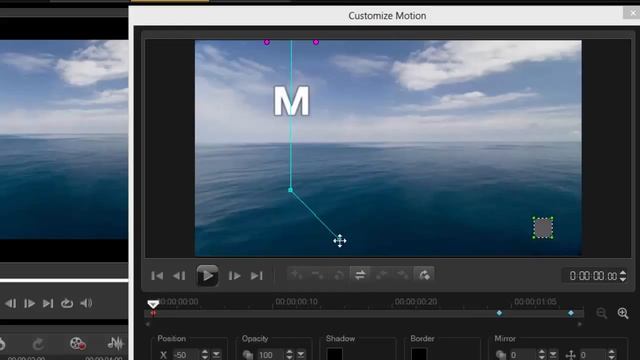Click the swap key frames arrows icon
Image resolution: width=640 pixels, height=360 pixels.
tap(360, 275)
